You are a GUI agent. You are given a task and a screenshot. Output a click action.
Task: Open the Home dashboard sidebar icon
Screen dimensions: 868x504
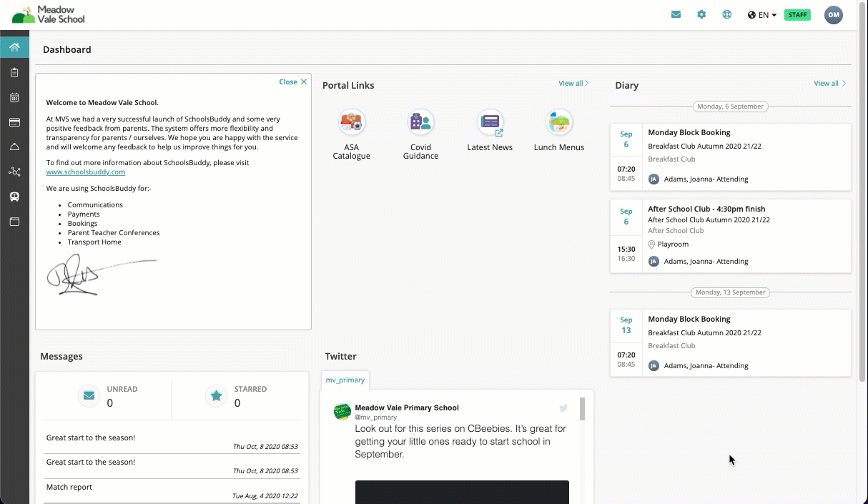[14, 47]
